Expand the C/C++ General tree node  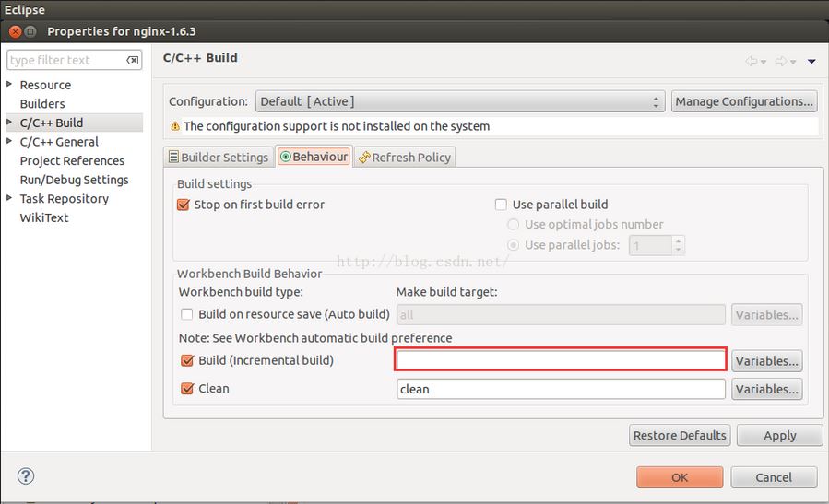pos(9,141)
